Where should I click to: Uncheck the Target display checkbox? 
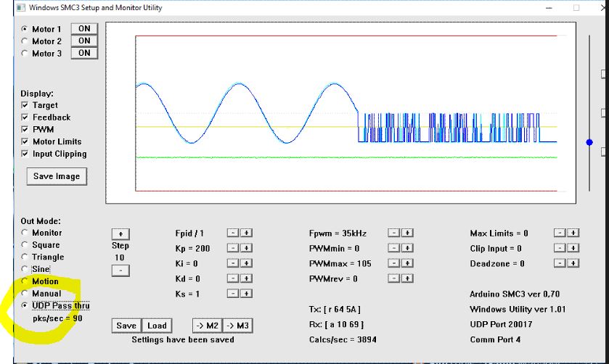25,105
